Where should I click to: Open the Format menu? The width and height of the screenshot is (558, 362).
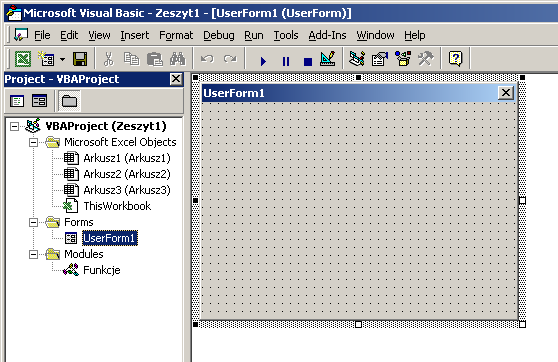[176, 35]
